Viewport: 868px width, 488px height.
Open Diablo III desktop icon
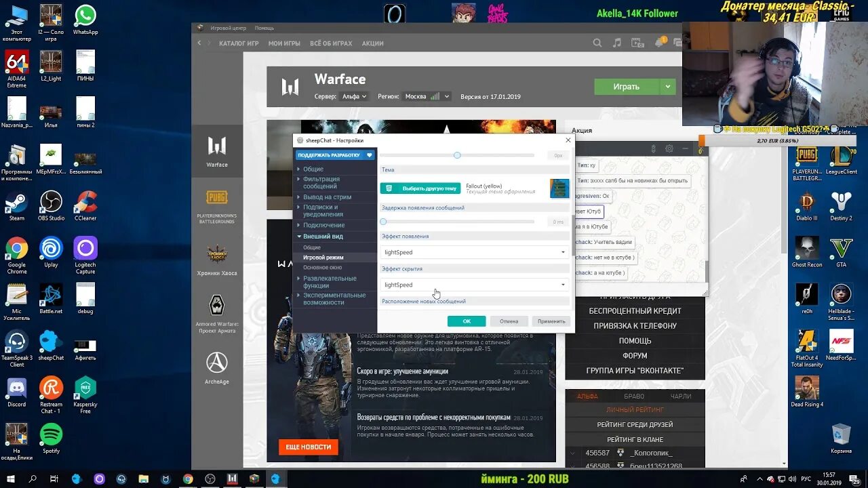tap(807, 206)
